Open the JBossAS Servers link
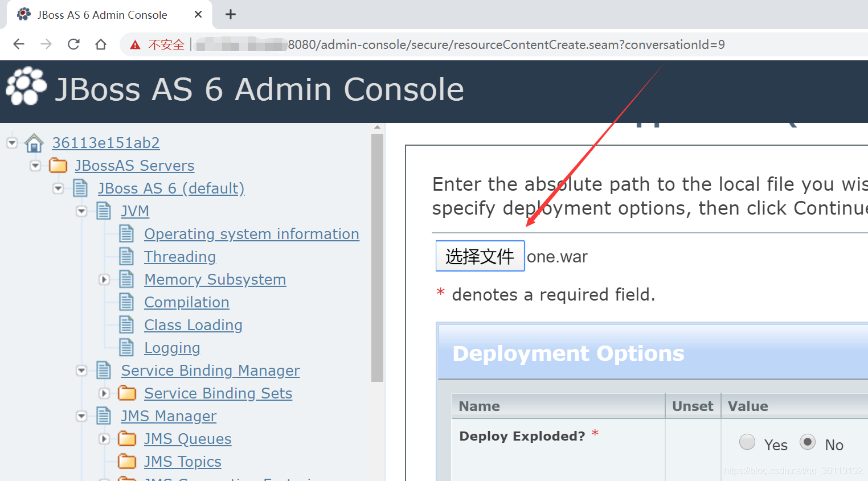868x481 pixels. [x=134, y=166]
